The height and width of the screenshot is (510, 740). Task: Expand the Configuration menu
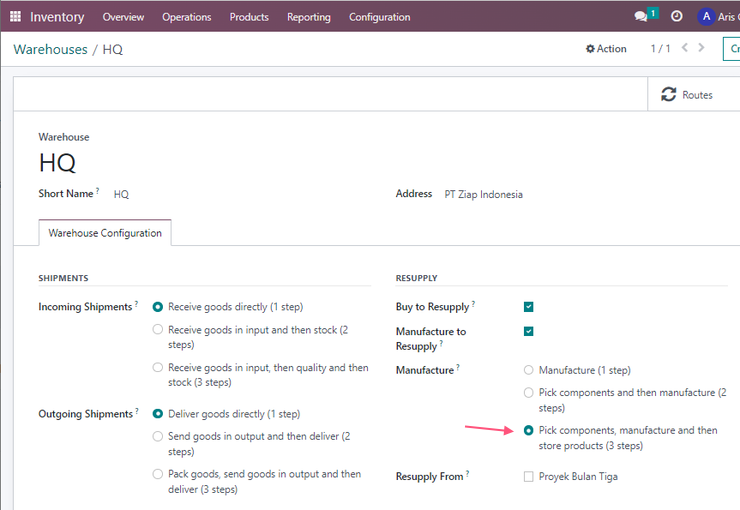[379, 17]
